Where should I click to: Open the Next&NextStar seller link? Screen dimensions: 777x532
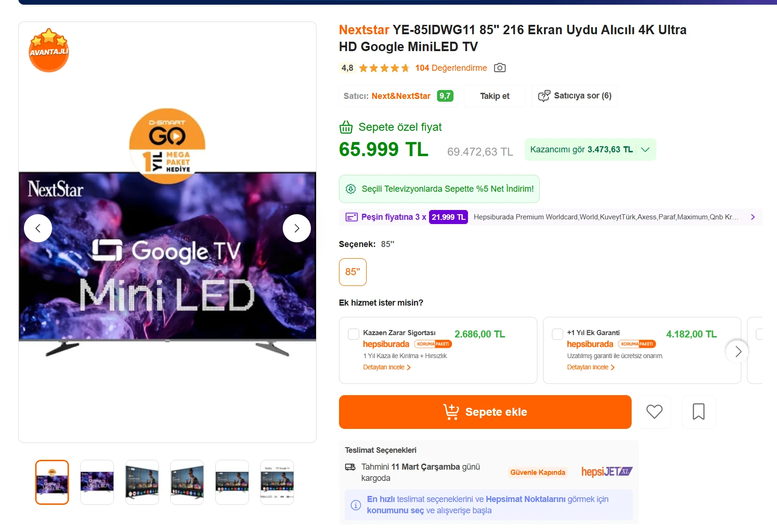[x=401, y=96]
